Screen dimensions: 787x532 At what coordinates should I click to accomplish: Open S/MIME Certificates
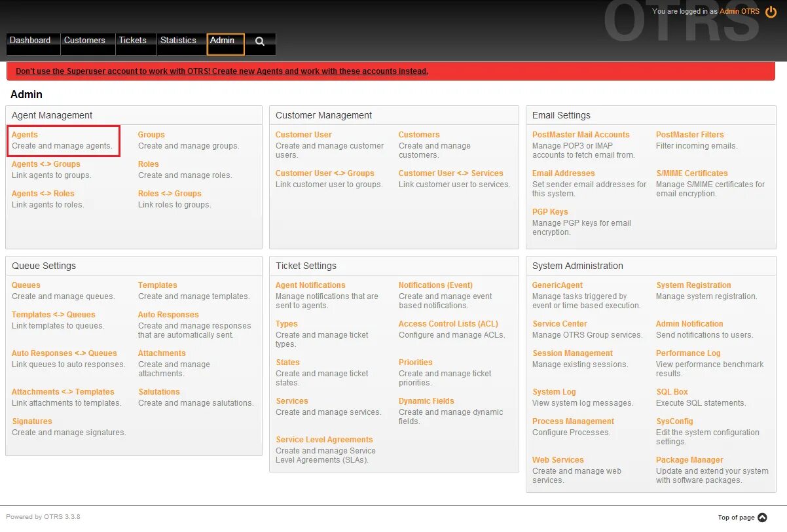692,173
